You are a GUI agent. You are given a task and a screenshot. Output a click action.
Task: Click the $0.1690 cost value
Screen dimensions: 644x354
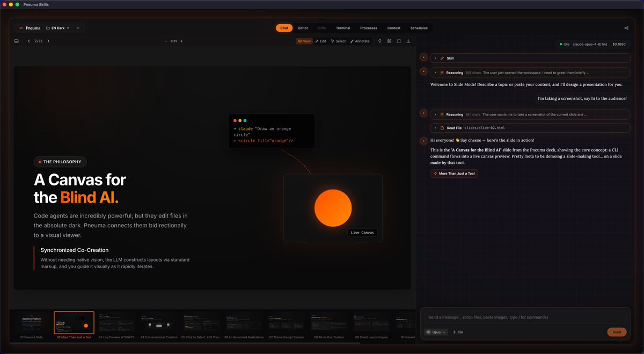coord(619,44)
